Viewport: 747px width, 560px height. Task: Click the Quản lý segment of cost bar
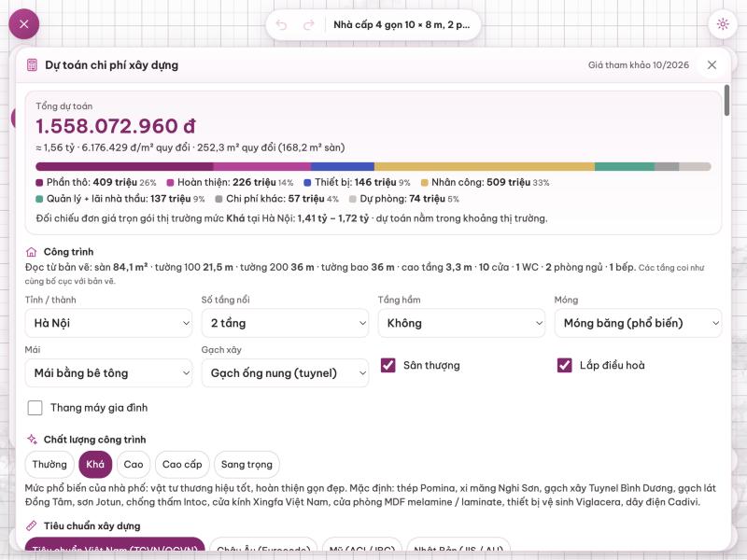point(625,167)
